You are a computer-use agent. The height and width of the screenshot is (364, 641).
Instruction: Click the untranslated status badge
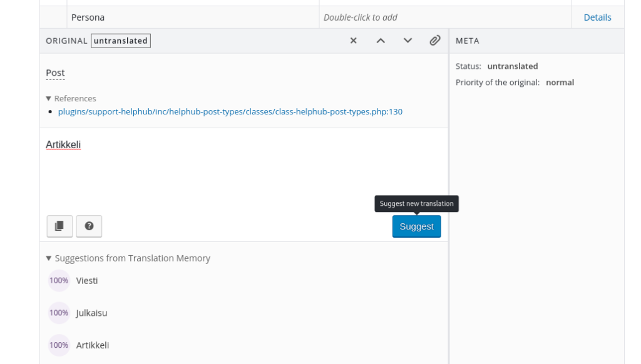121,41
